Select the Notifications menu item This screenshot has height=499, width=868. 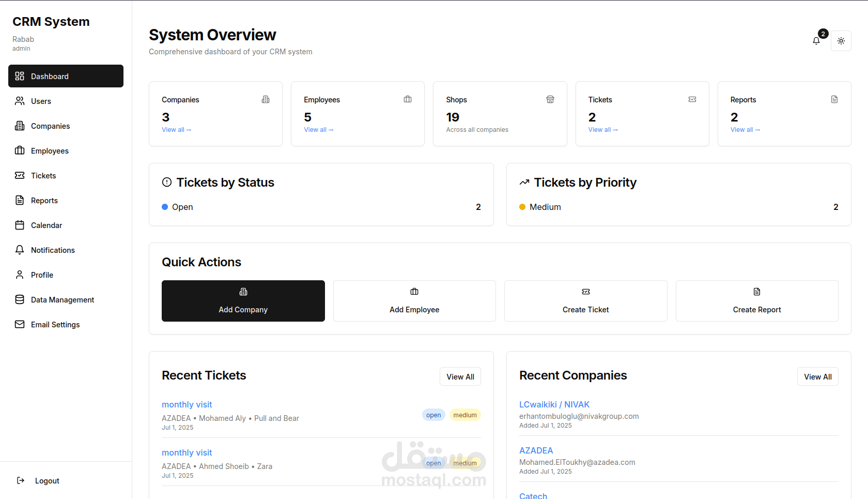pos(53,250)
